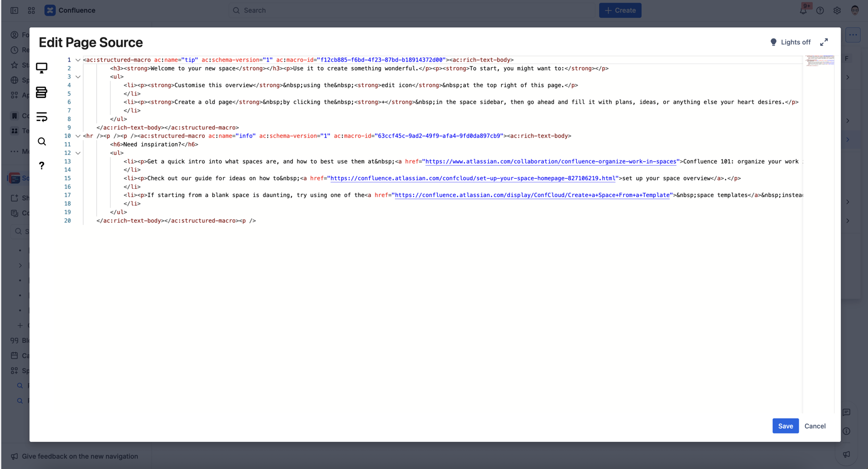
Task: Click the Edit Page Source heading
Action: coord(91,42)
